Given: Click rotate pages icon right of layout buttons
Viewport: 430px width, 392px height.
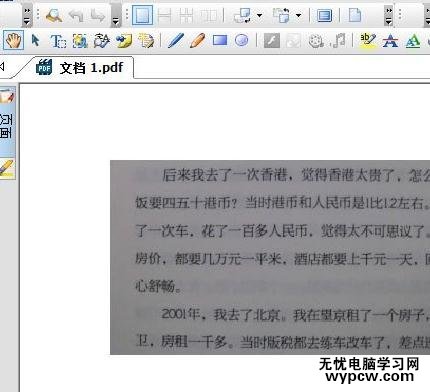Looking at the screenshot, I should pyautogui.click(x=243, y=15).
